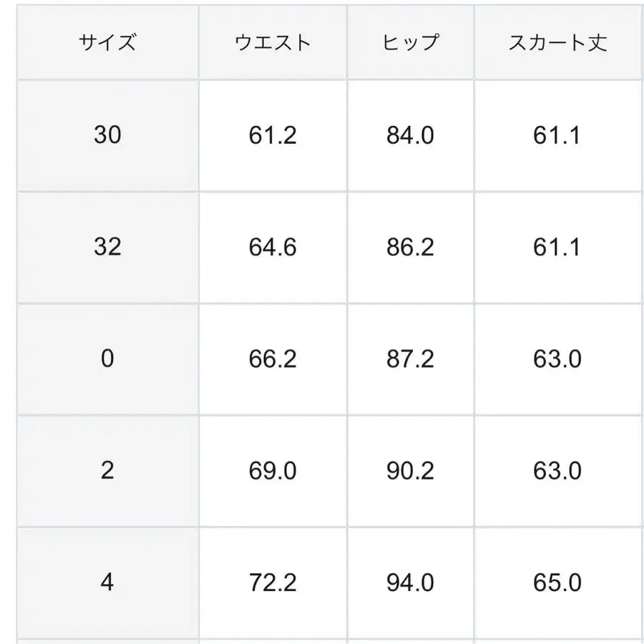Select the skirt length value 65.0
The height and width of the screenshot is (644, 644).
tap(557, 582)
